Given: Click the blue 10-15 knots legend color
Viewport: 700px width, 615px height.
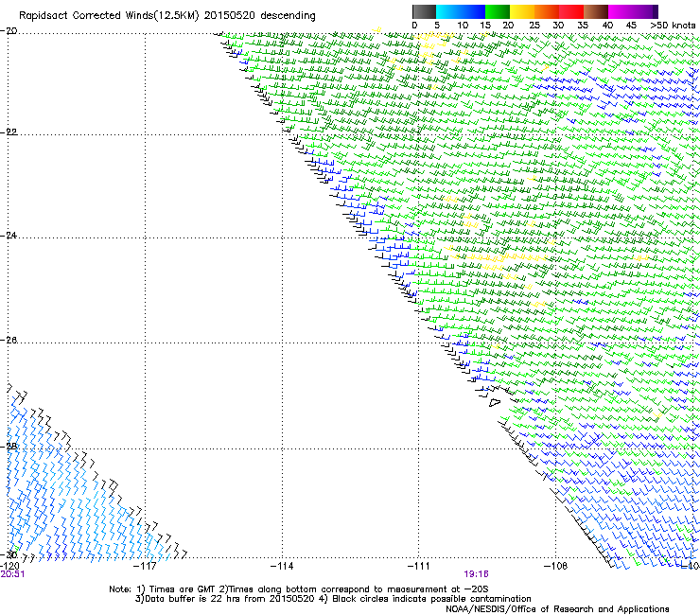Looking at the screenshot, I should pos(473,11).
